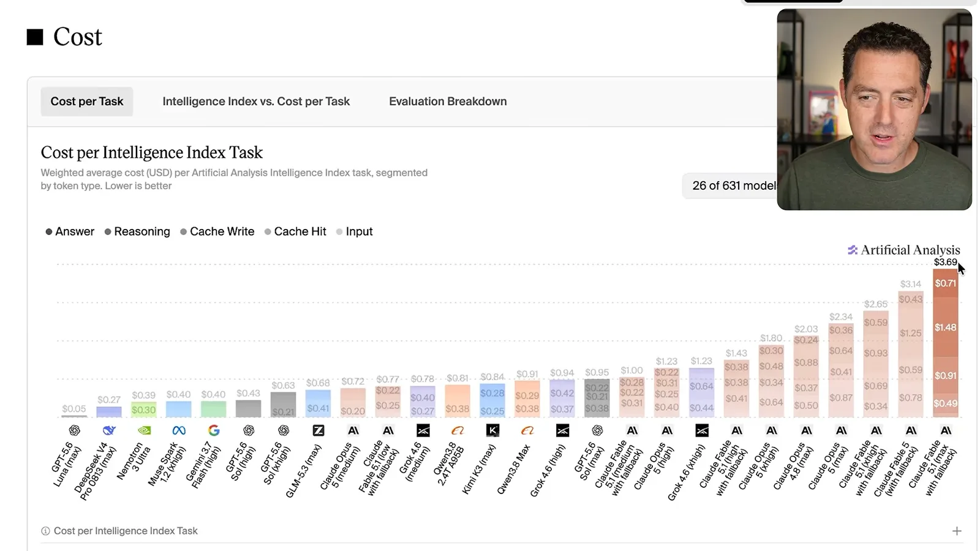Click the $0.05 value above GPT-5.6 Luna bar
This screenshot has height=551, width=980.
(74, 408)
